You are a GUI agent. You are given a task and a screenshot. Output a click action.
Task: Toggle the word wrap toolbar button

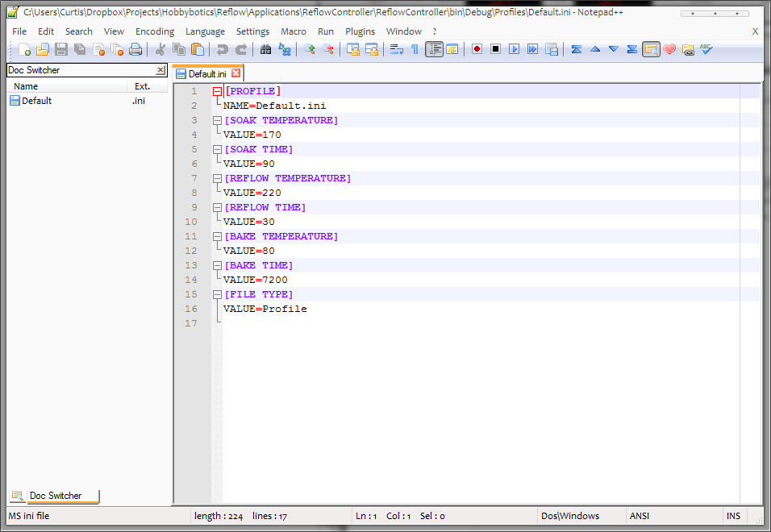396,49
